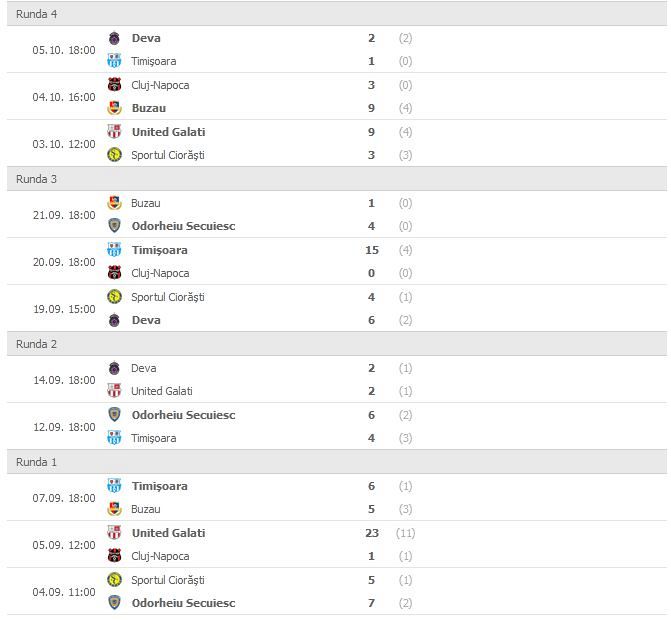The height and width of the screenshot is (620, 671).
Task: Click the 23 score for United Galati
Action: [372, 533]
